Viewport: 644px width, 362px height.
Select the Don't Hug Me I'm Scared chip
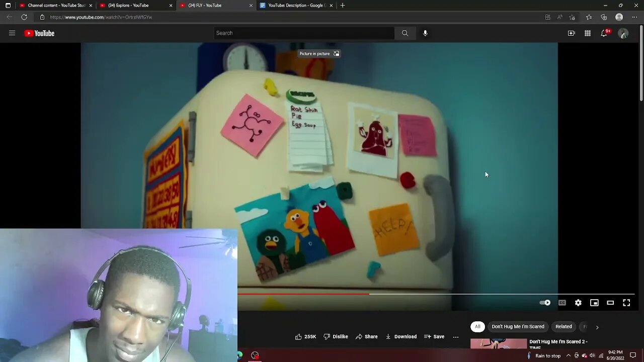click(518, 327)
